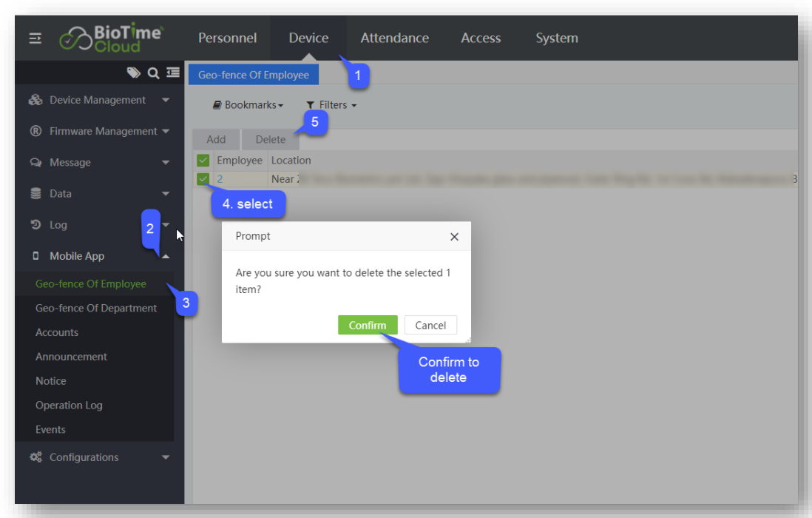This screenshot has width=812, height=518.
Task: Collapse the Mobile App section arrow
Action: pyautogui.click(x=166, y=256)
